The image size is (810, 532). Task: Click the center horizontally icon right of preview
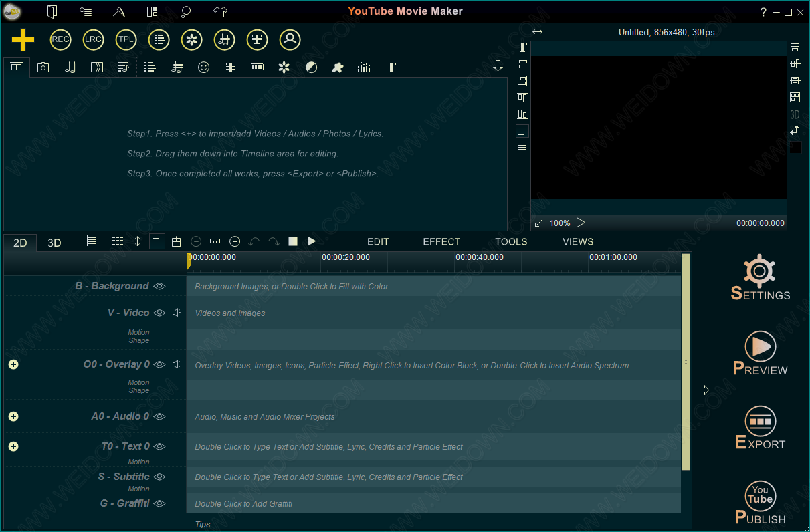(795, 47)
